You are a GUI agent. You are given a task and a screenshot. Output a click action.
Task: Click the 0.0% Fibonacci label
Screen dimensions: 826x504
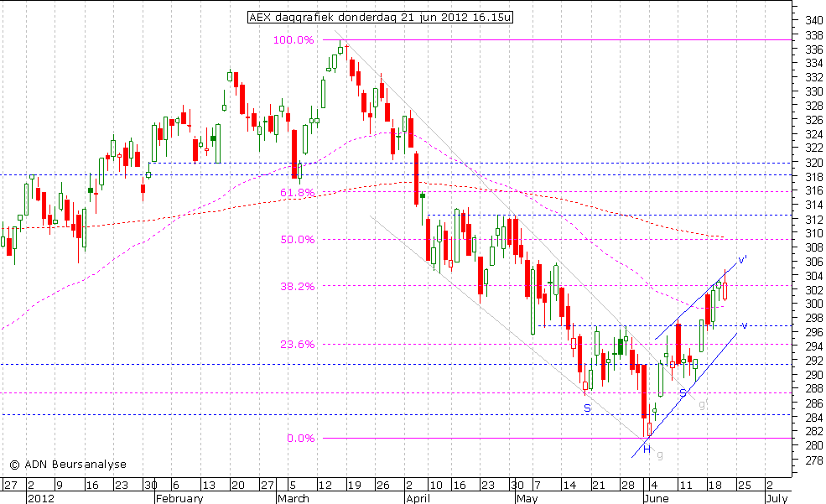pos(301,438)
